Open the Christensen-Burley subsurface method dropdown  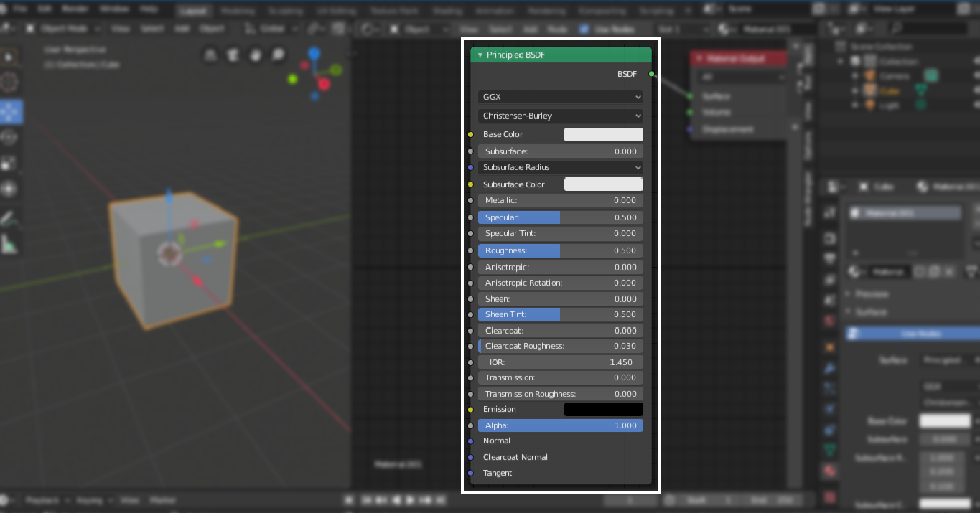[x=561, y=116]
